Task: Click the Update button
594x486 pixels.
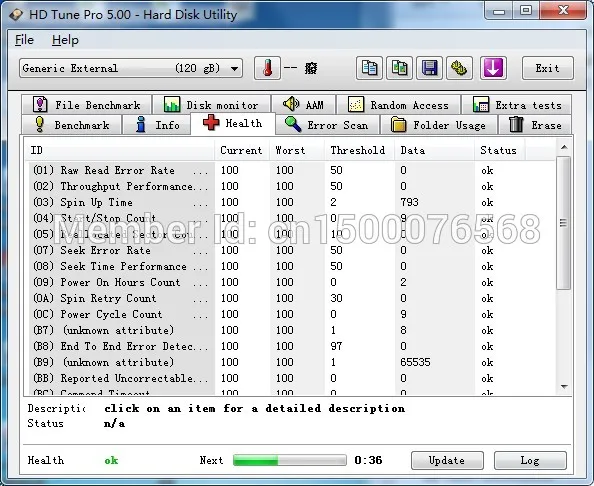Action: point(447,460)
